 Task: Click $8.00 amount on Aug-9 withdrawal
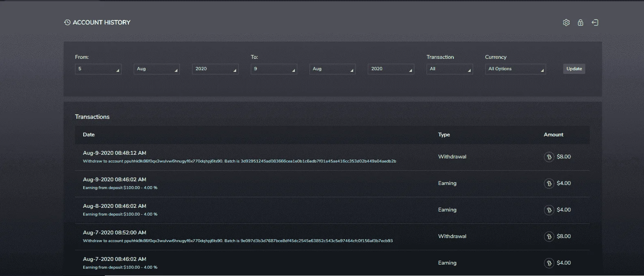tap(564, 157)
